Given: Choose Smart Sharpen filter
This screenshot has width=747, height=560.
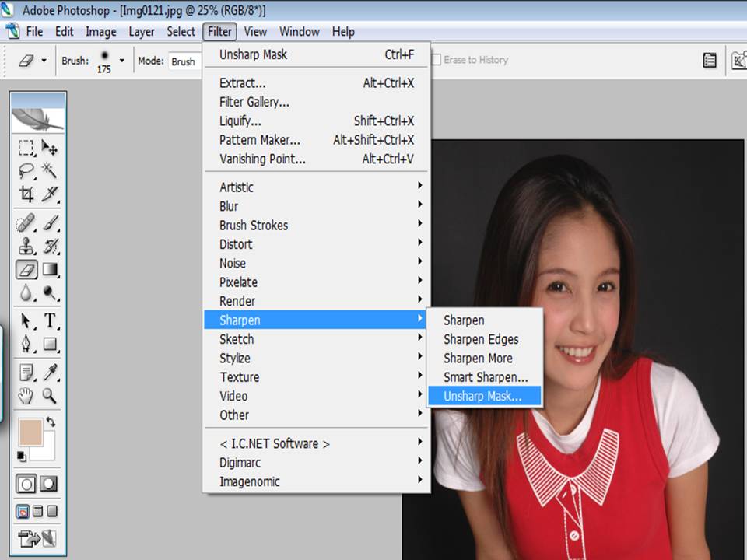Looking at the screenshot, I should (485, 376).
